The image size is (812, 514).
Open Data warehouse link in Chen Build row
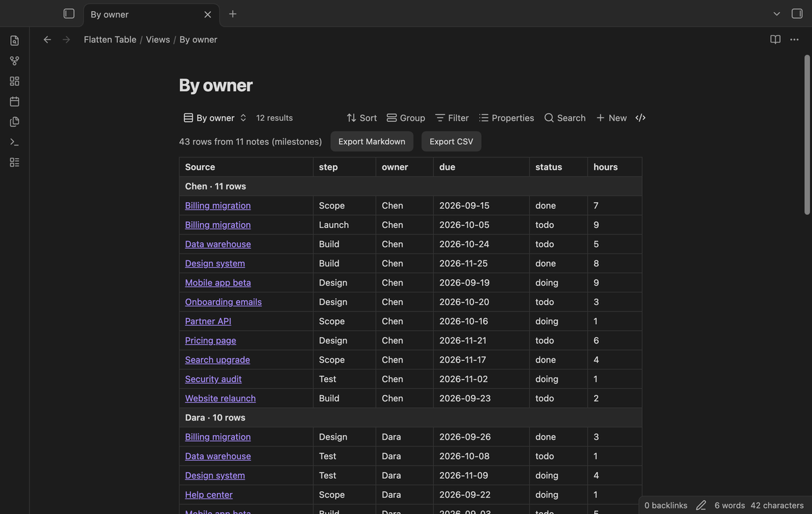click(218, 244)
